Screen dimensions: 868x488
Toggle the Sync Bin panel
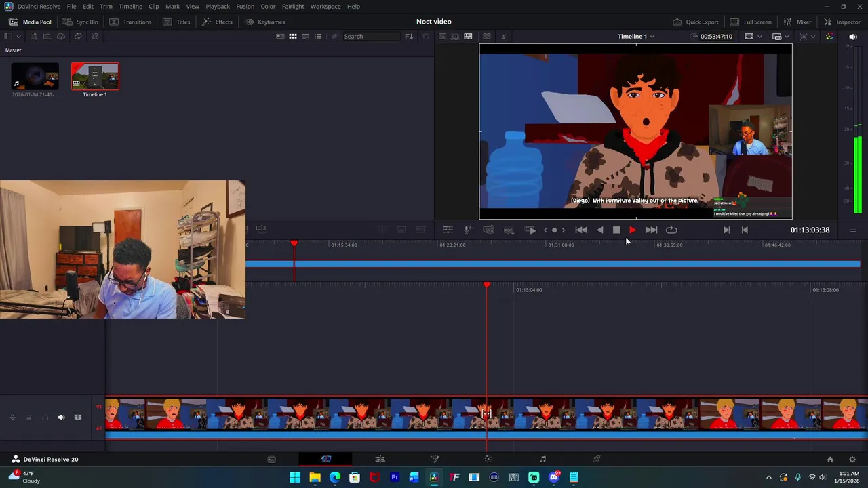point(81,22)
